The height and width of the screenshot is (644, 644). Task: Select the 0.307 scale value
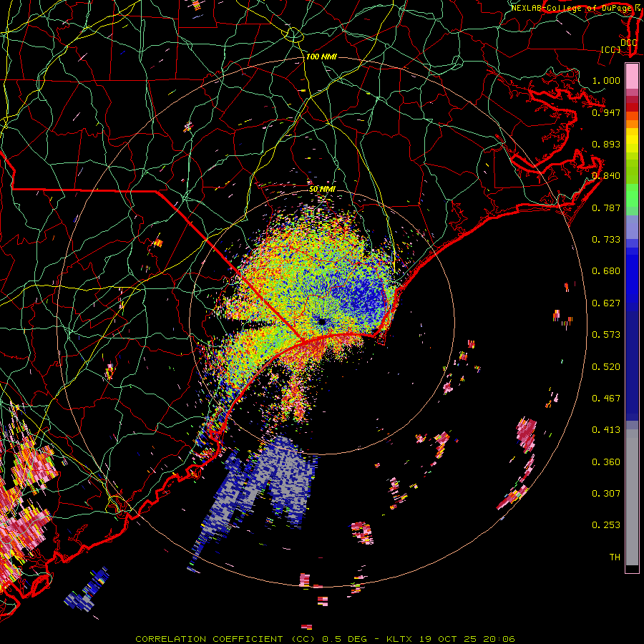click(x=606, y=494)
